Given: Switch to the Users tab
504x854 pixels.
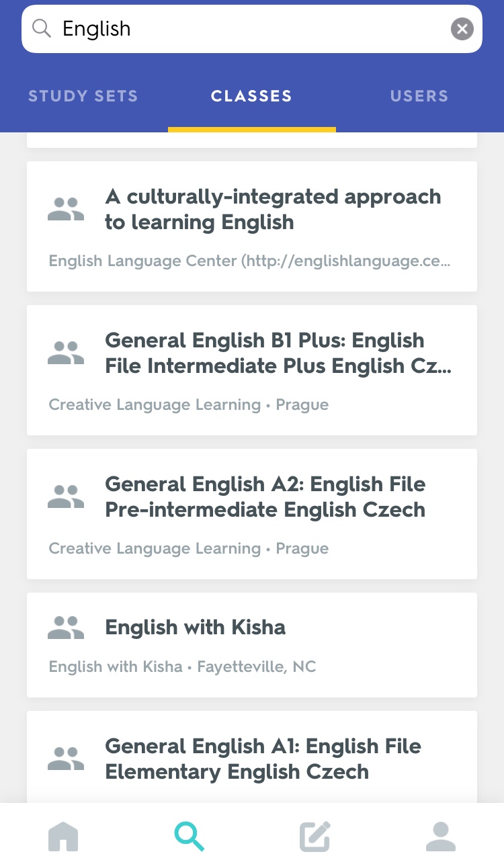Looking at the screenshot, I should tap(419, 96).
